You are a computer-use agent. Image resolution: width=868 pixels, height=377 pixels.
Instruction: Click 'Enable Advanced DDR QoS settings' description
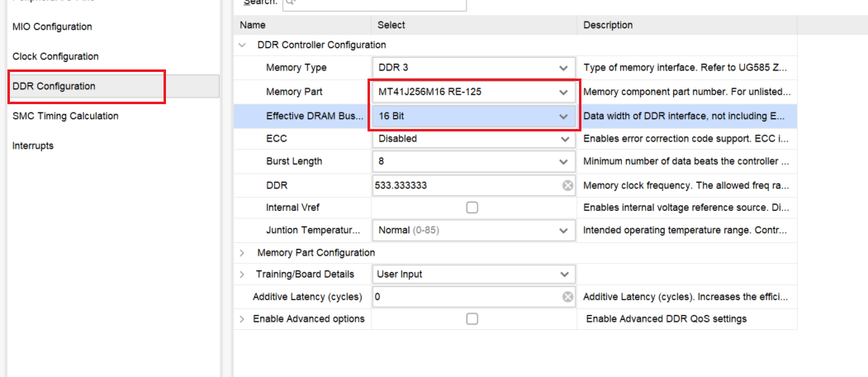click(666, 319)
